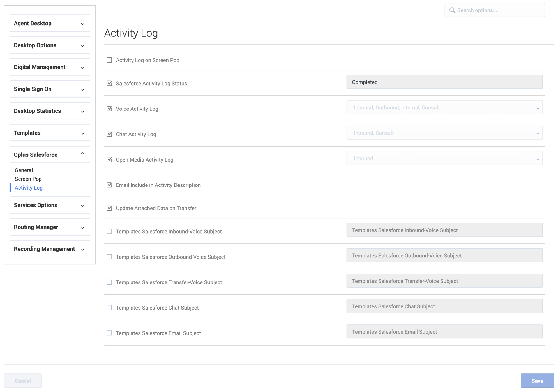Focus the Search options field

499,10
